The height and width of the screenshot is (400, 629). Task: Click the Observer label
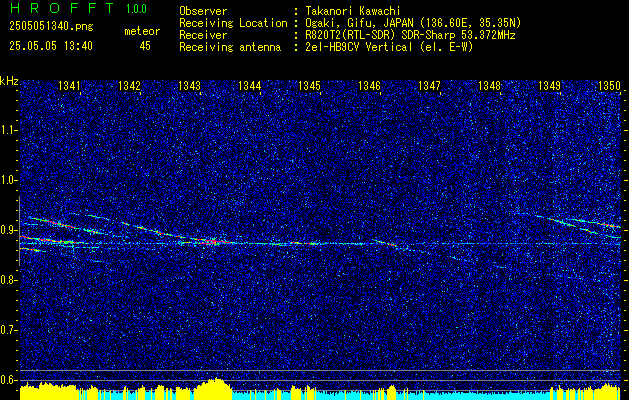[x=203, y=11]
